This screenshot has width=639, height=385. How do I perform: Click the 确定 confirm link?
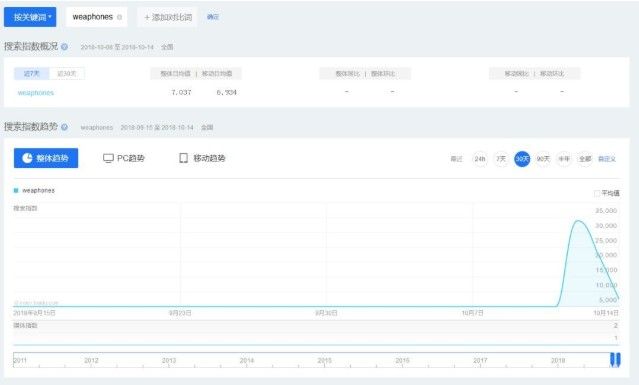pyautogui.click(x=213, y=17)
